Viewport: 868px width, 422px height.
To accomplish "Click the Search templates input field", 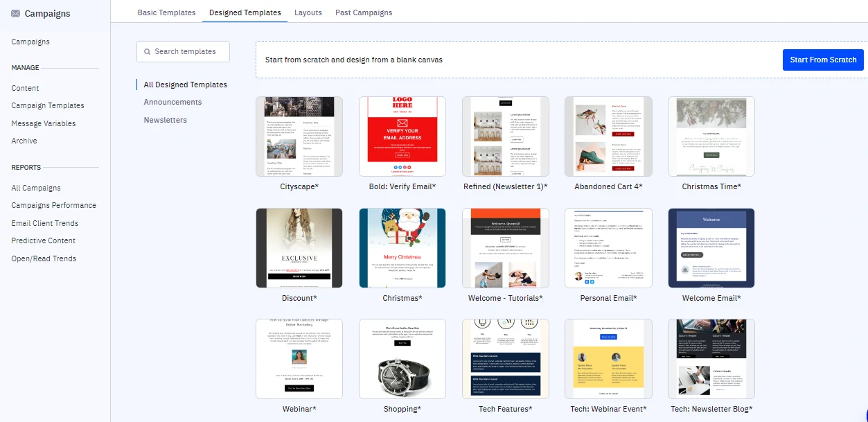I will [x=184, y=51].
